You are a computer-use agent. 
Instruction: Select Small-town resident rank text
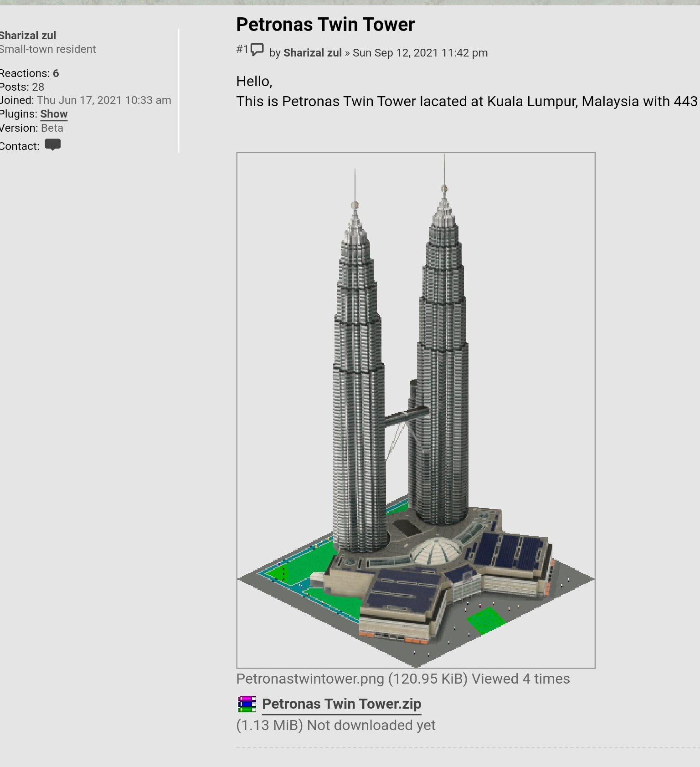47,49
